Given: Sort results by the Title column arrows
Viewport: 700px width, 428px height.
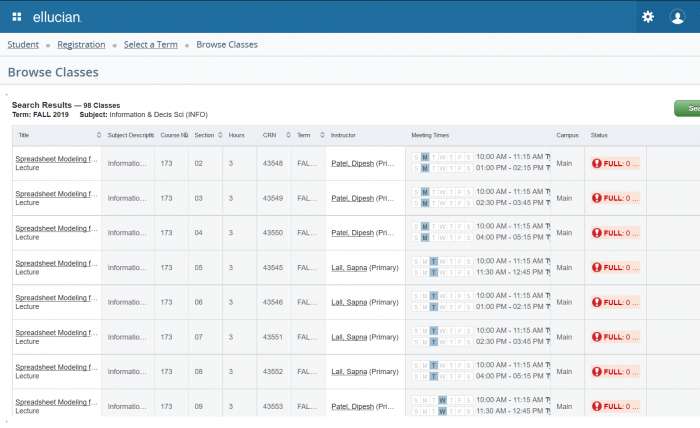Looking at the screenshot, I should pyautogui.click(x=98, y=135).
